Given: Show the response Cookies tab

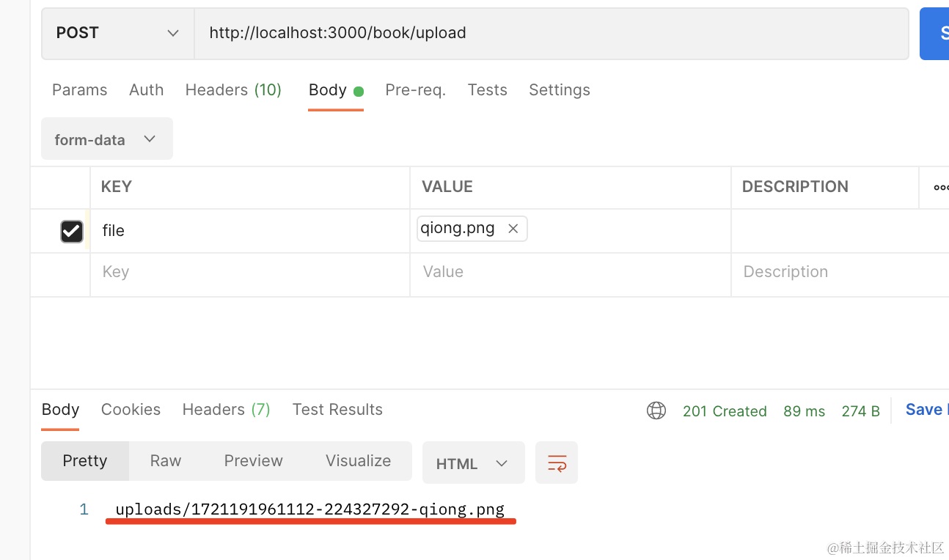Looking at the screenshot, I should point(131,410).
